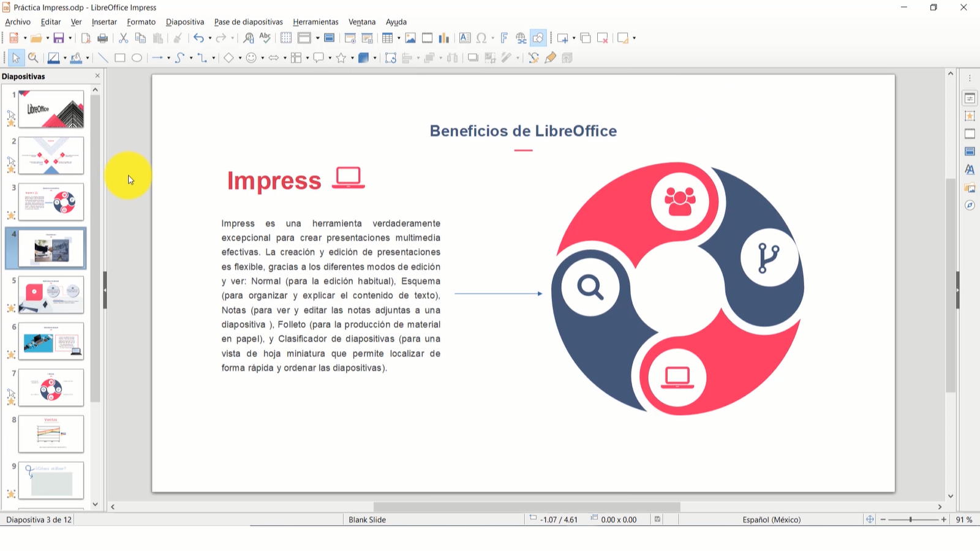The height and width of the screenshot is (551, 980).
Task: Insert a chart icon
Action: click(x=444, y=38)
